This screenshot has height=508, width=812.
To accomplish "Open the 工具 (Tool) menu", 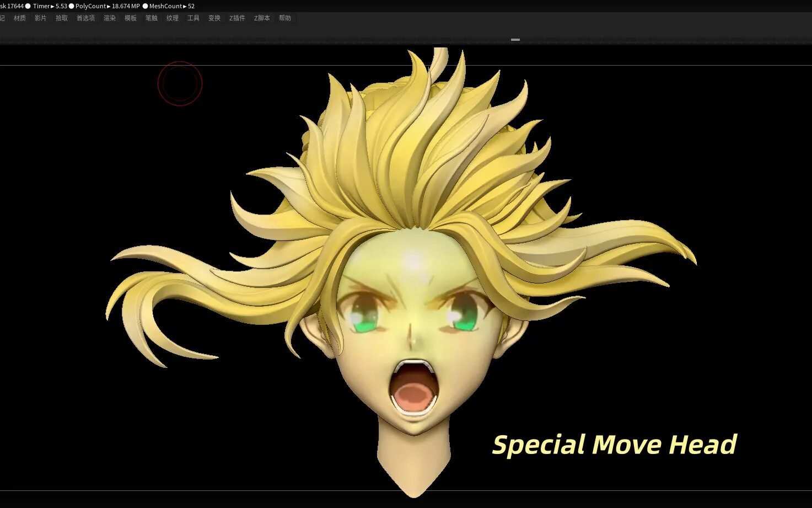I will [x=193, y=18].
